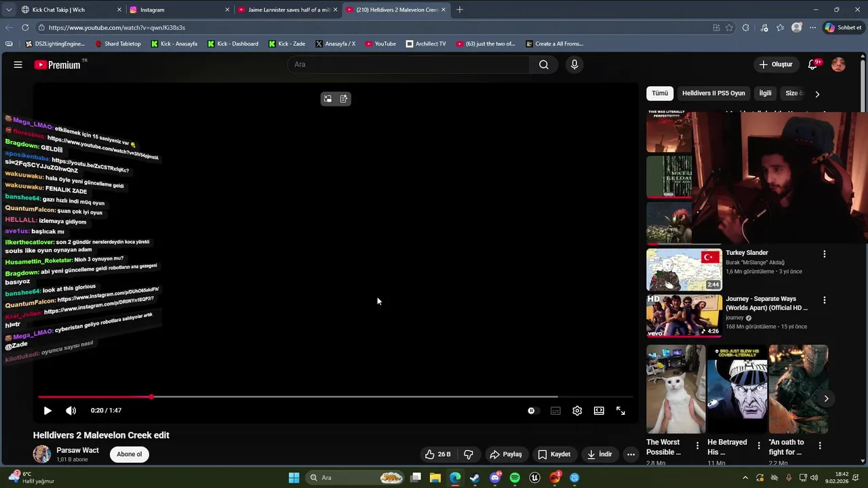
Task: Download video with İndir button
Action: click(599, 454)
